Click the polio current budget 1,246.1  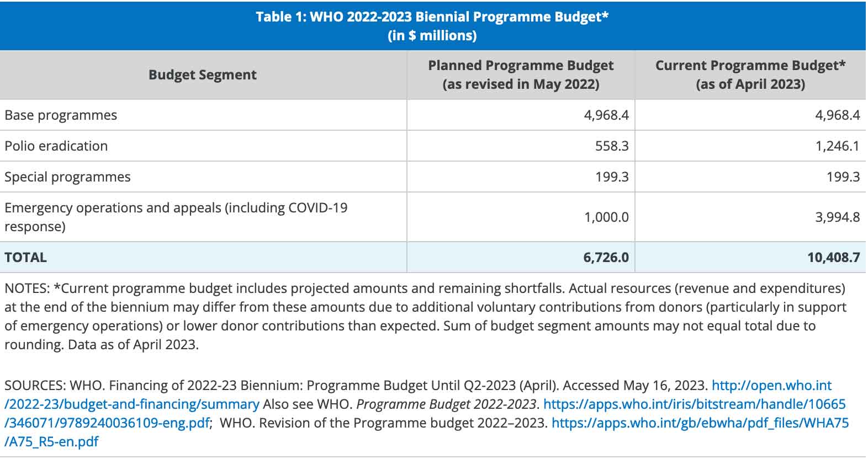(x=837, y=146)
